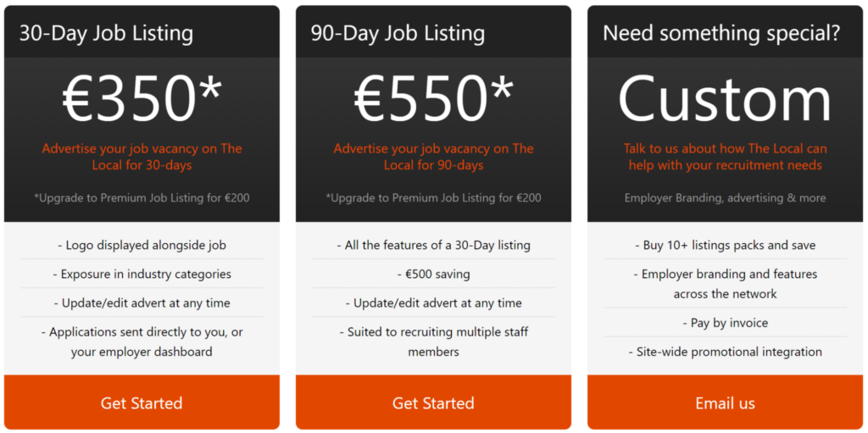Click the orange 90-days advertise description
The width and height of the screenshot is (868, 433).
coord(433,157)
